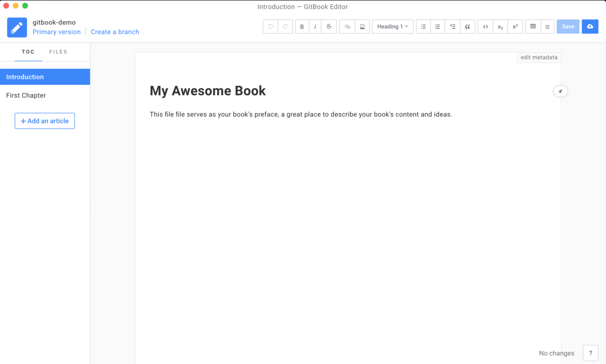Apply strikethrough formatting
Screen dimensions: 606x364
pyautogui.click(x=329, y=26)
